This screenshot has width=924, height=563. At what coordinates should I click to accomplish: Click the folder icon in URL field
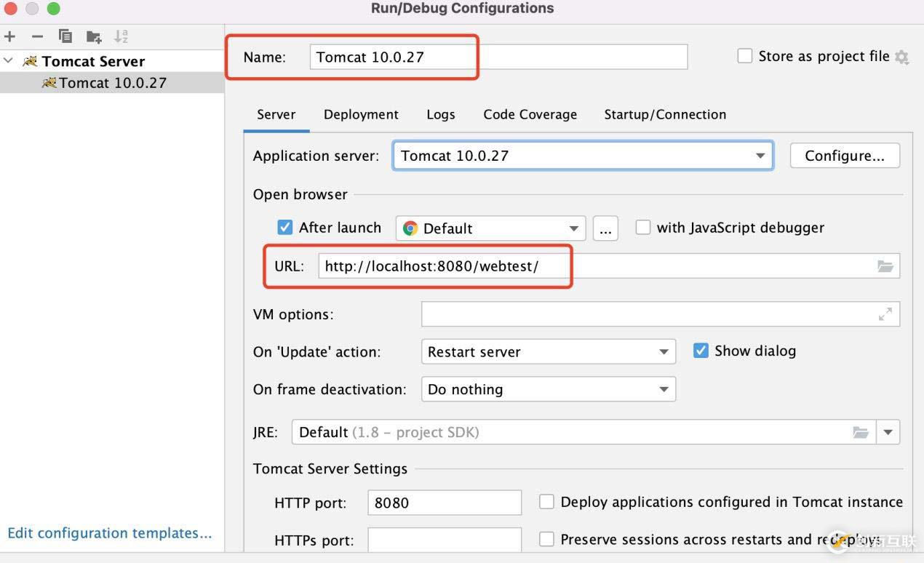[x=885, y=266]
